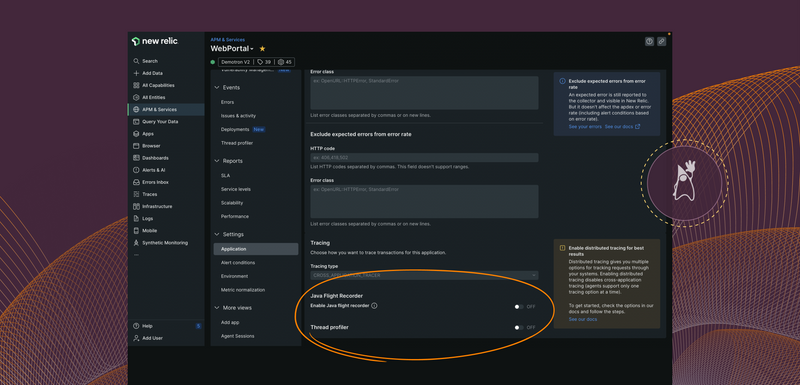Copy permalink using the link icon

[661, 42]
